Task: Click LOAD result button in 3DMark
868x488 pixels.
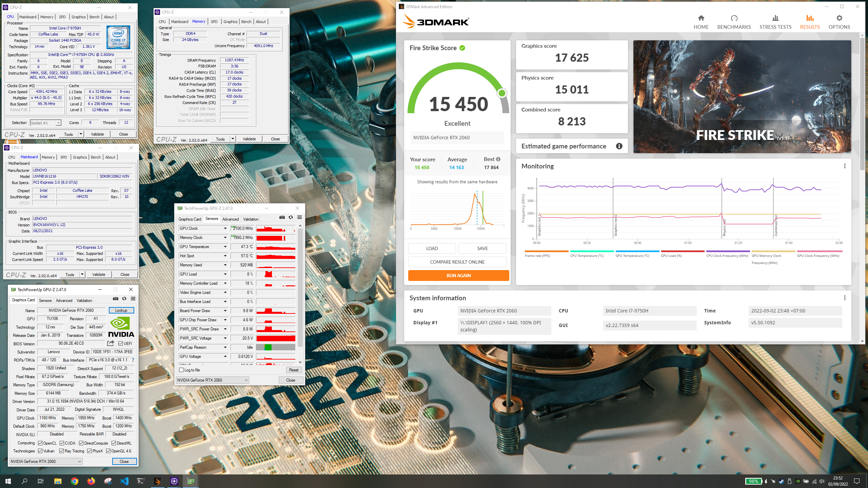Action: coord(432,248)
